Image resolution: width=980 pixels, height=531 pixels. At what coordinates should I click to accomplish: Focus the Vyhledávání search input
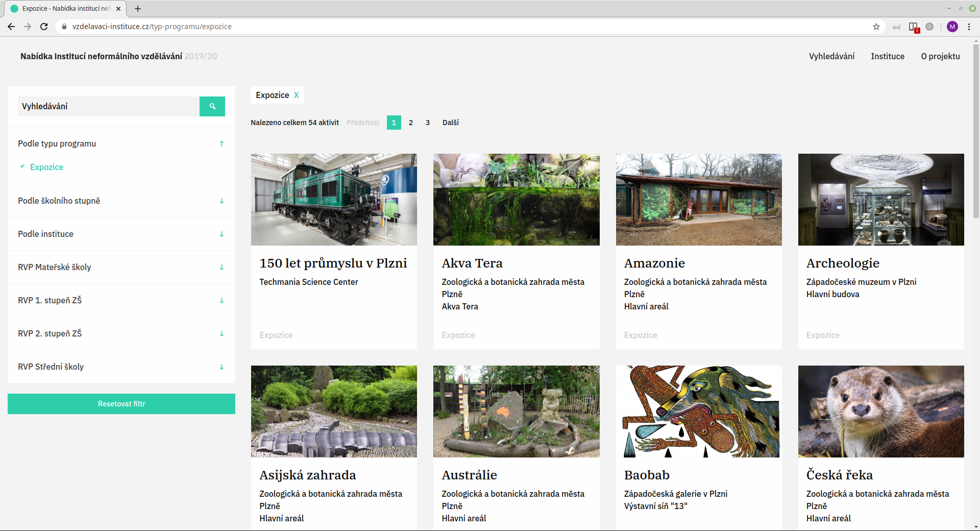[108, 106]
